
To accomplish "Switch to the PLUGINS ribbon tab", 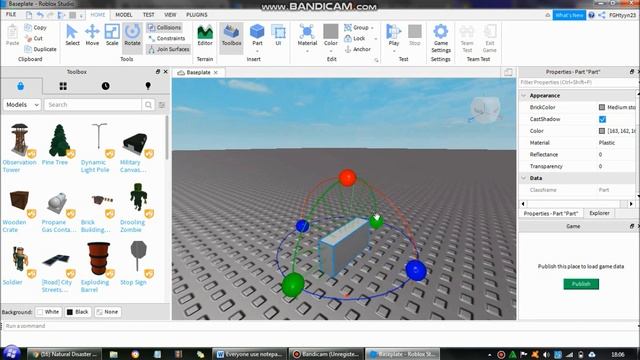I will tap(197, 15).
